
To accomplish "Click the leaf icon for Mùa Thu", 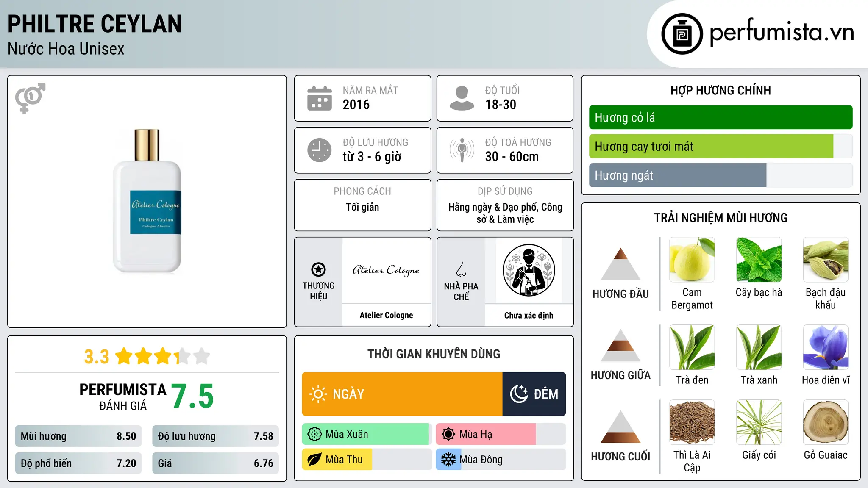I will [x=314, y=460].
